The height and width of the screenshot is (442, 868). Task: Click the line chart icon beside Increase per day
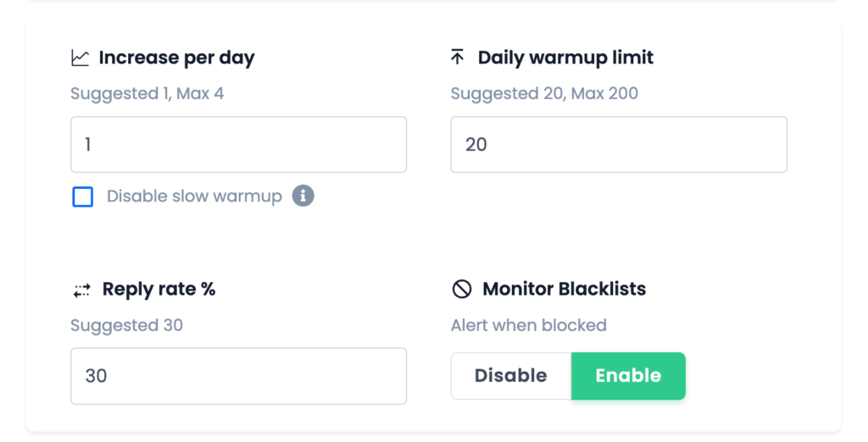click(x=80, y=58)
